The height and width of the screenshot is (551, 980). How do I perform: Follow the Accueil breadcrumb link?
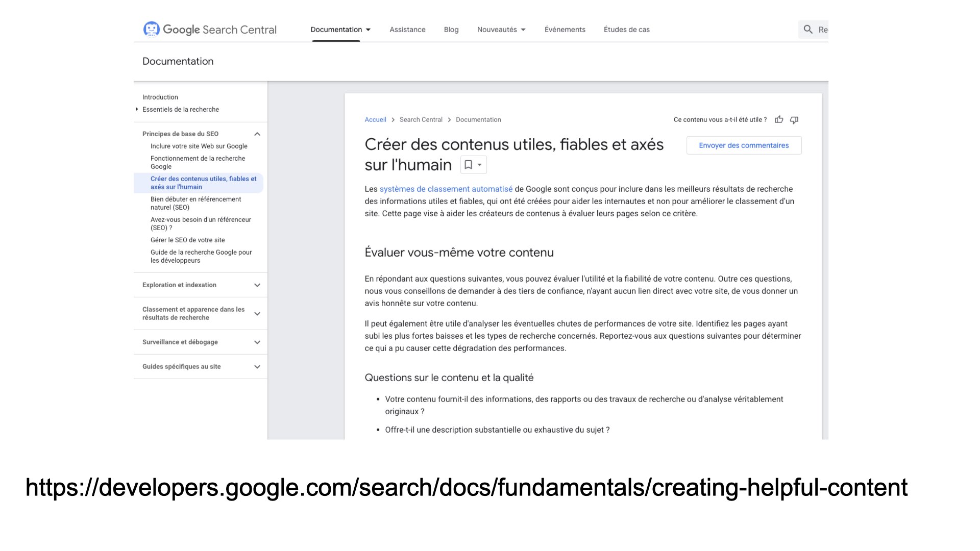(375, 119)
